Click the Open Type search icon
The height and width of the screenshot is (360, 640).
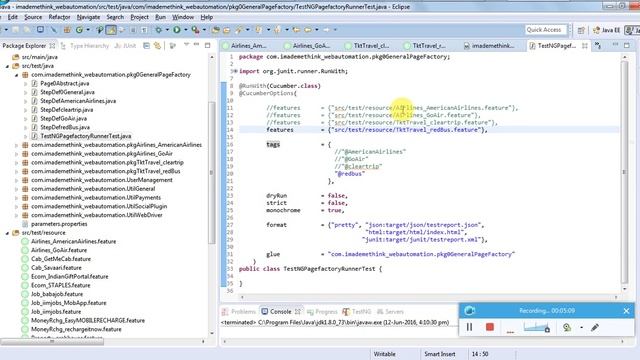pos(216,30)
